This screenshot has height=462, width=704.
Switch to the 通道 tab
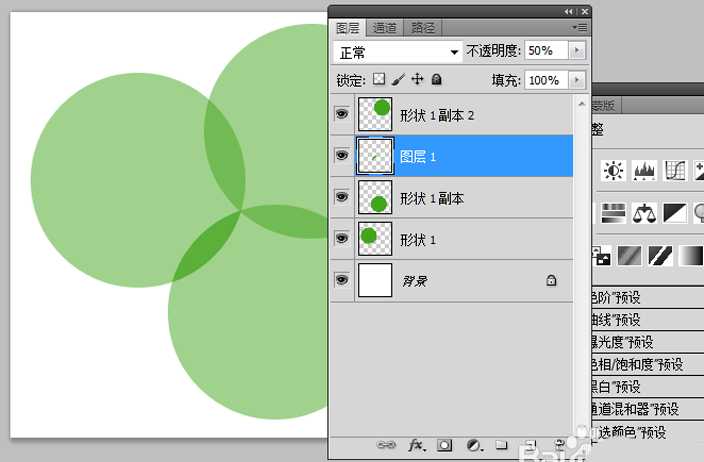[x=384, y=28]
